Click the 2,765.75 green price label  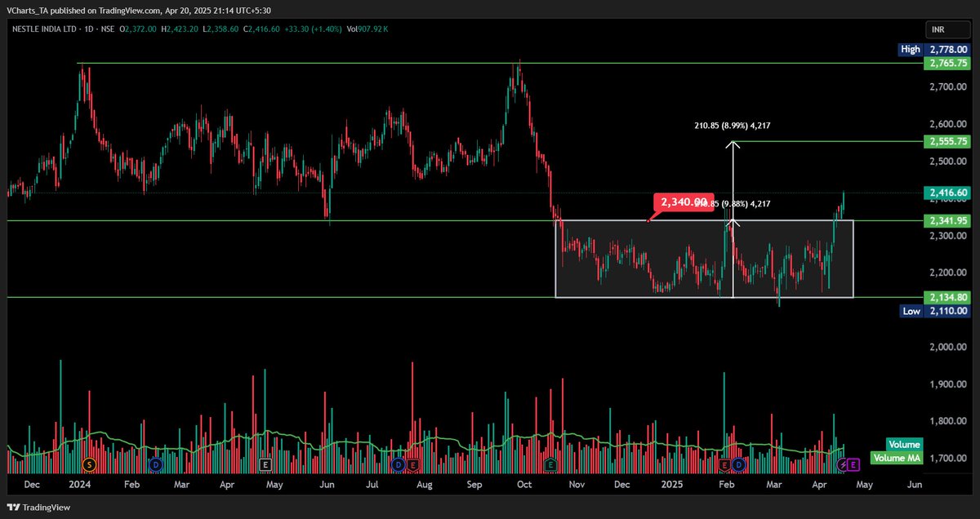coord(947,63)
